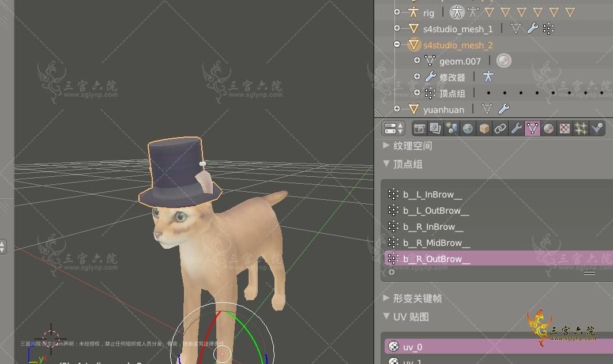The width and height of the screenshot is (613, 364).
Task: Click the red rotation manipulator arc
Action: (209, 336)
